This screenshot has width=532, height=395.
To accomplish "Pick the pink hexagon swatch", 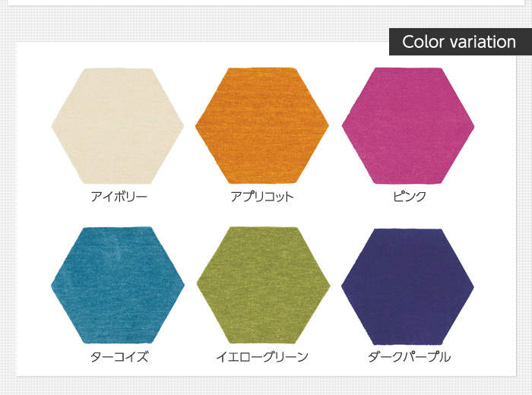I will [x=408, y=126].
